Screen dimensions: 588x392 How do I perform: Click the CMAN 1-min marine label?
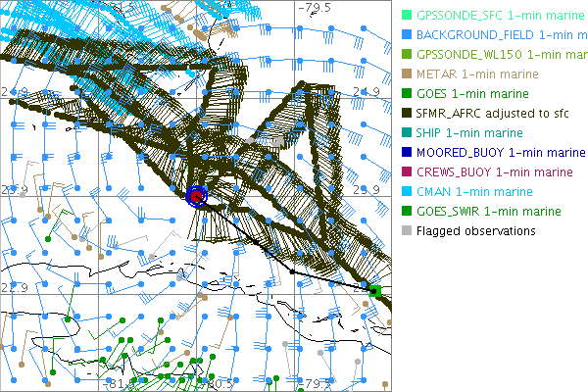(x=473, y=192)
